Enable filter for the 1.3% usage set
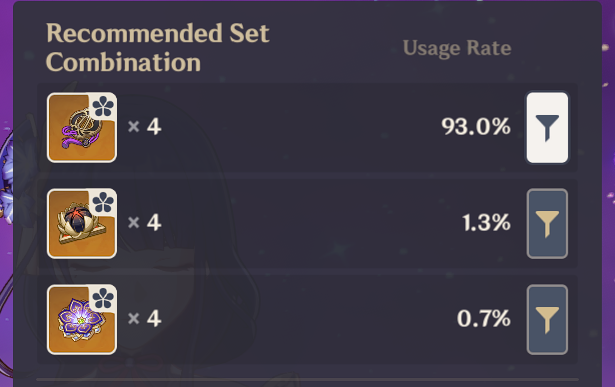 click(547, 223)
